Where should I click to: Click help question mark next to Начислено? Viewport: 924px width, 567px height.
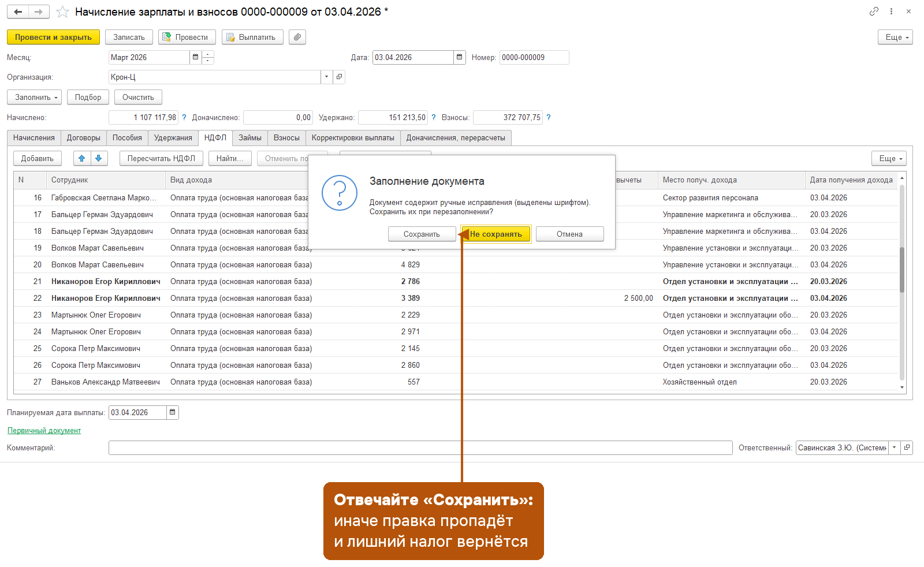[184, 117]
